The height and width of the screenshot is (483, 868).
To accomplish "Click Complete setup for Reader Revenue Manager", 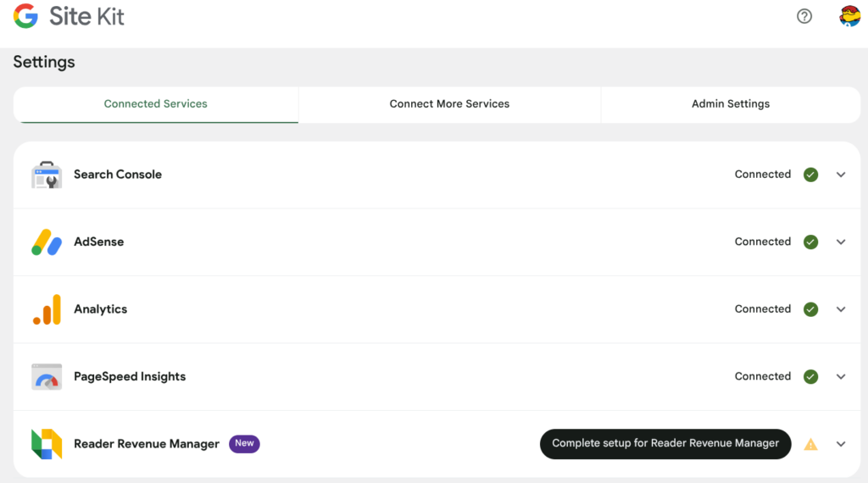I will 665,444.
